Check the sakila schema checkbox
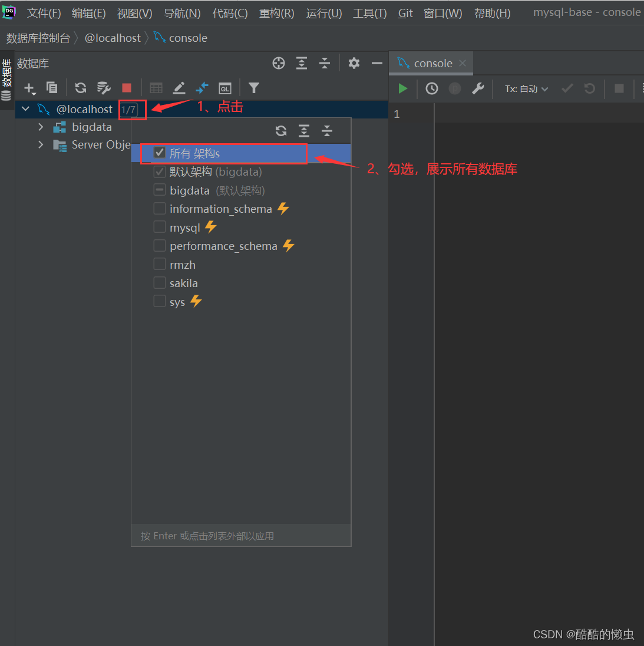Image resolution: width=644 pixels, height=646 pixels. pos(159,283)
